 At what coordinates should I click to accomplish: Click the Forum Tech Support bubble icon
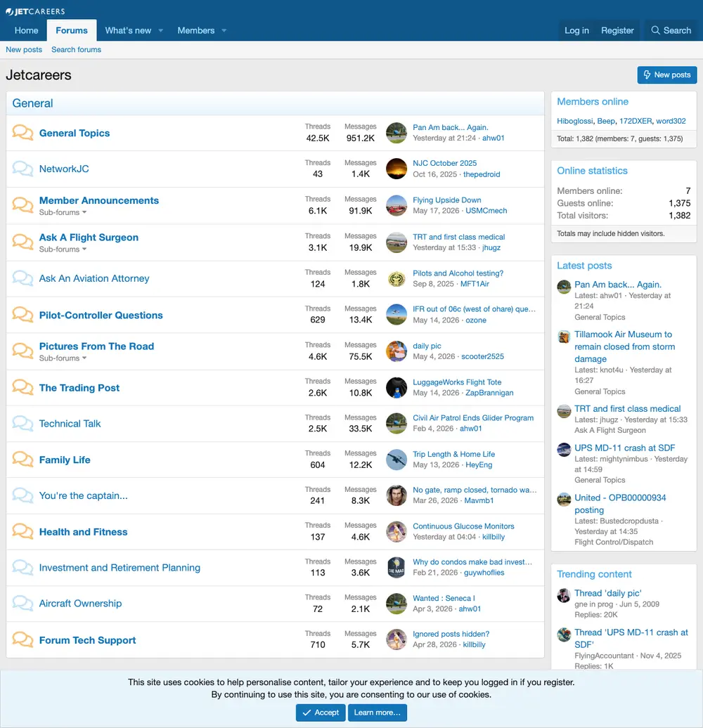(22, 639)
